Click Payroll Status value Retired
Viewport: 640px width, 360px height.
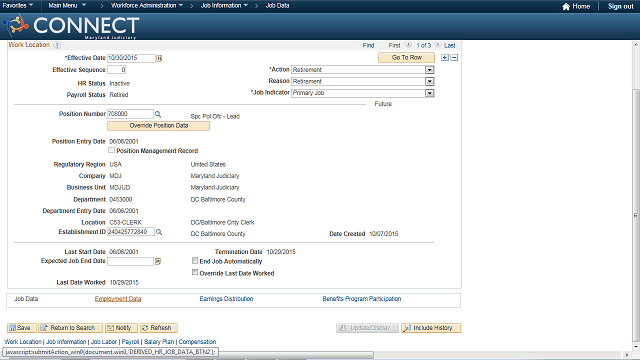coord(119,95)
